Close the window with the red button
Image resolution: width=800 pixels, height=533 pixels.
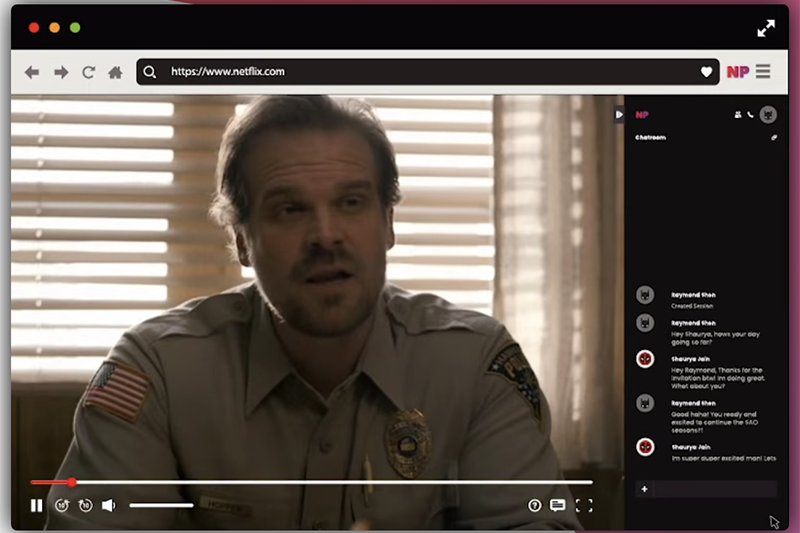34,28
